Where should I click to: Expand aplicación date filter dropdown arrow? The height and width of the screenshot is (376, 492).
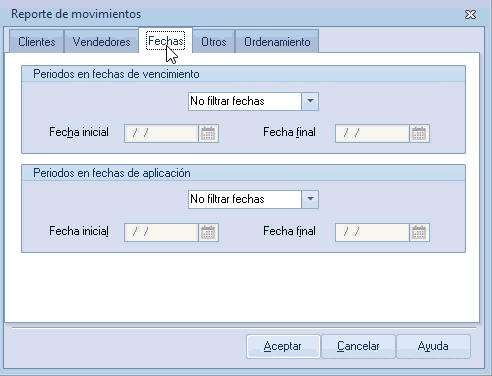[x=310, y=199]
